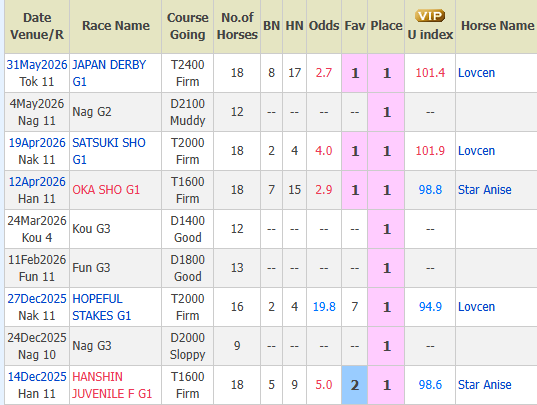Open the HANSHIN JUVENILE F G1 link
The width and height of the screenshot is (537, 405).
112,385
